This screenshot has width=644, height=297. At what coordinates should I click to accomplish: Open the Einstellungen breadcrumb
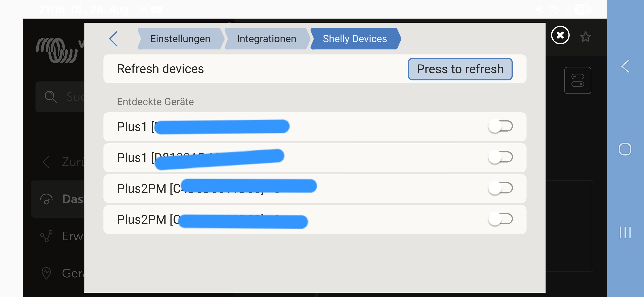[x=180, y=39]
